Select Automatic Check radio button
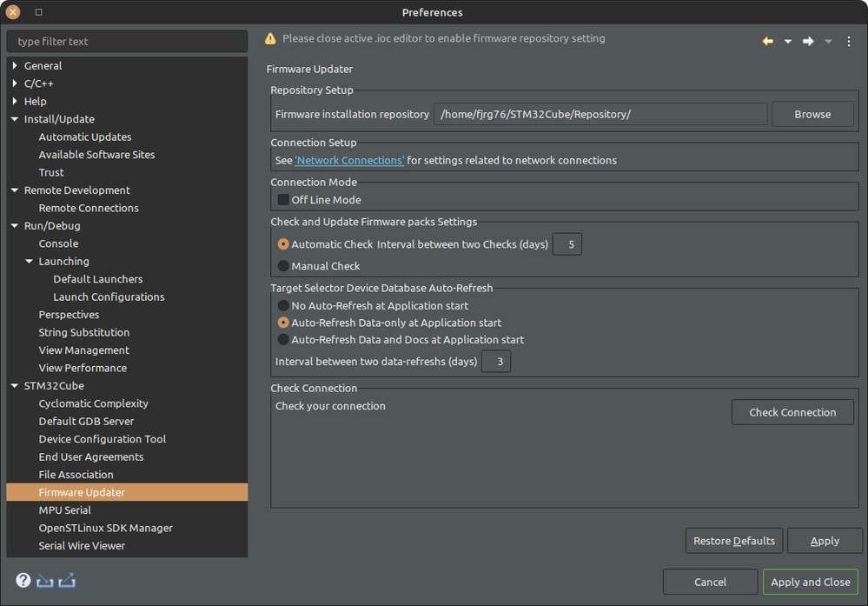Screen dimensions: 868x606 [283, 243]
